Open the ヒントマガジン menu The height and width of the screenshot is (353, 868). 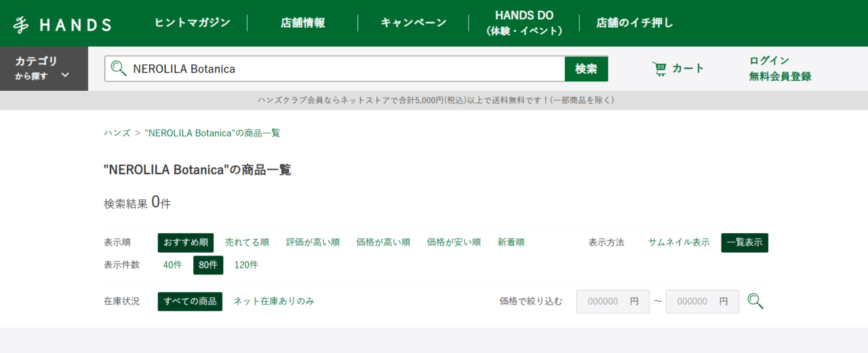pos(193,23)
